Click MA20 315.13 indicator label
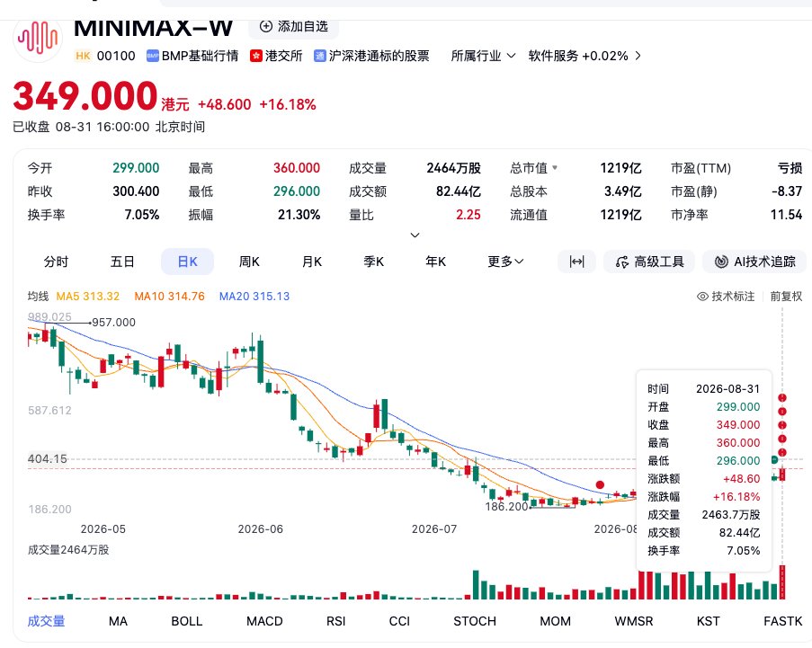812x648 pixels. click(x=254, y=297)
